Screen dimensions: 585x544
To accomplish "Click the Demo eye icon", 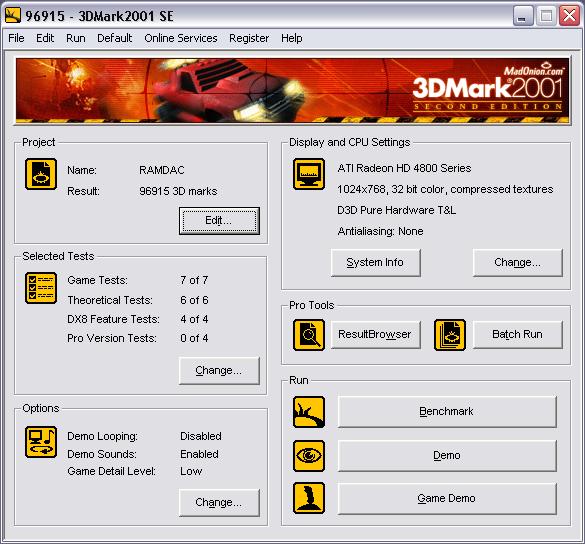I will [309, 456].
